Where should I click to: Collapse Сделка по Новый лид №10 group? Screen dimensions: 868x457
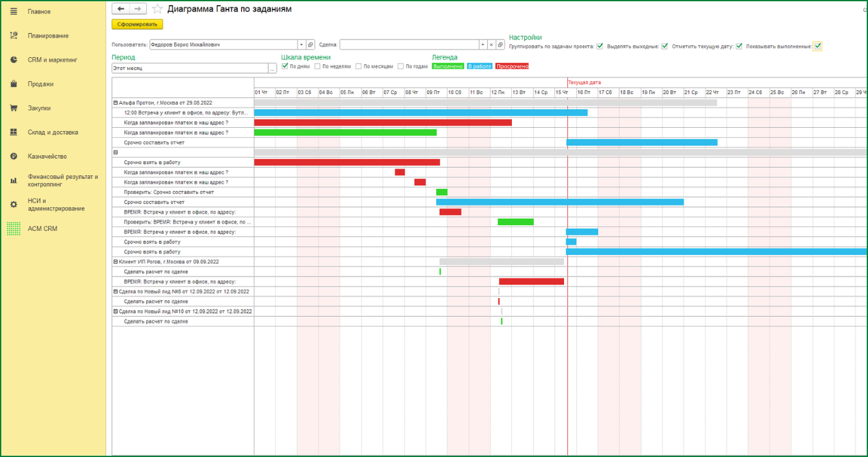(116, 311)
